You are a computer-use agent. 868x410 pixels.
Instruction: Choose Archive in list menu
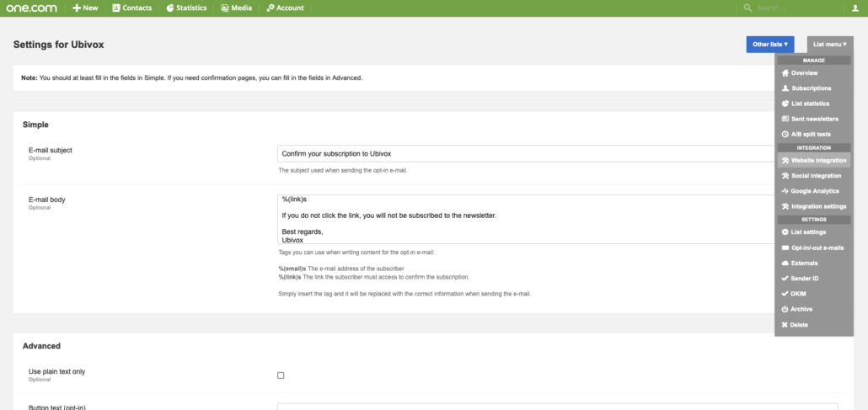[x=814, y=309]
